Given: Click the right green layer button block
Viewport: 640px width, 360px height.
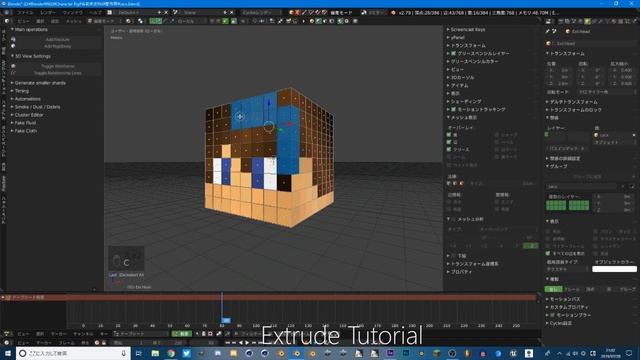Looking at the screenshot, I should [579, 204].
